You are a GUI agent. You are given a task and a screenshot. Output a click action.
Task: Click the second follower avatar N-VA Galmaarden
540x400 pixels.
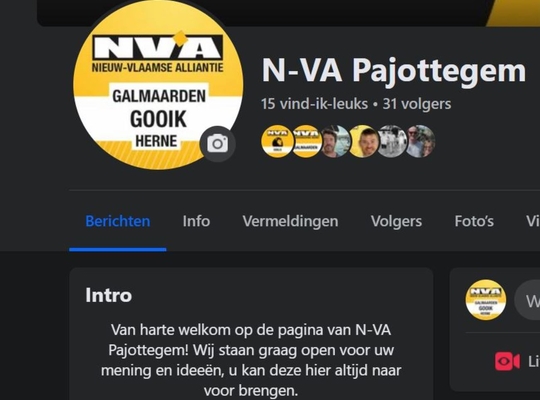pos(306,141)
